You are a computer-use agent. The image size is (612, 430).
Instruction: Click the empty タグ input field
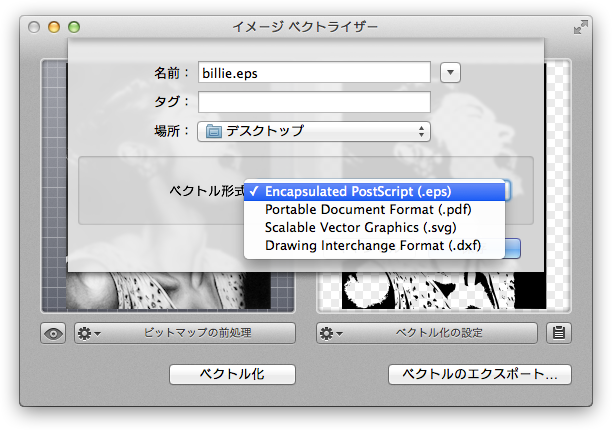[314, 102]
